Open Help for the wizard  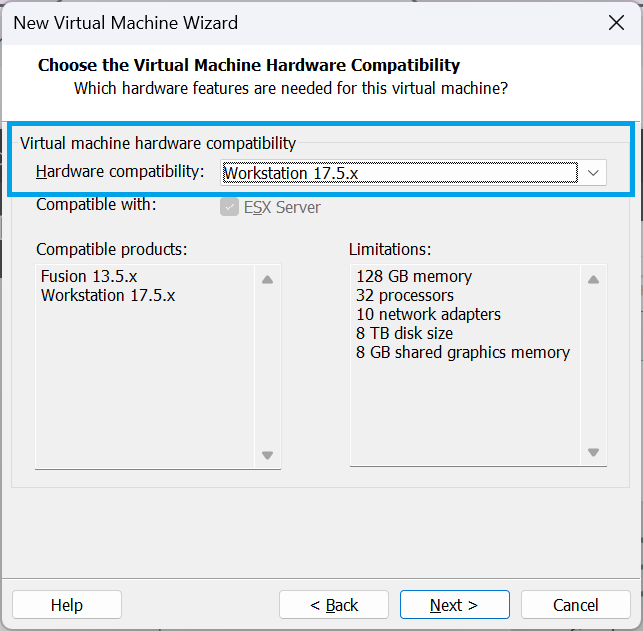tap(67, 604)
